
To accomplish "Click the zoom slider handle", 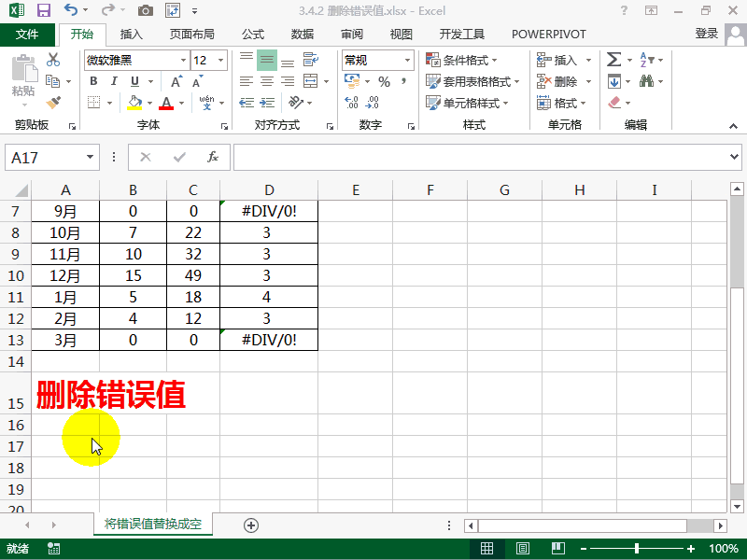I will [637, 549].
